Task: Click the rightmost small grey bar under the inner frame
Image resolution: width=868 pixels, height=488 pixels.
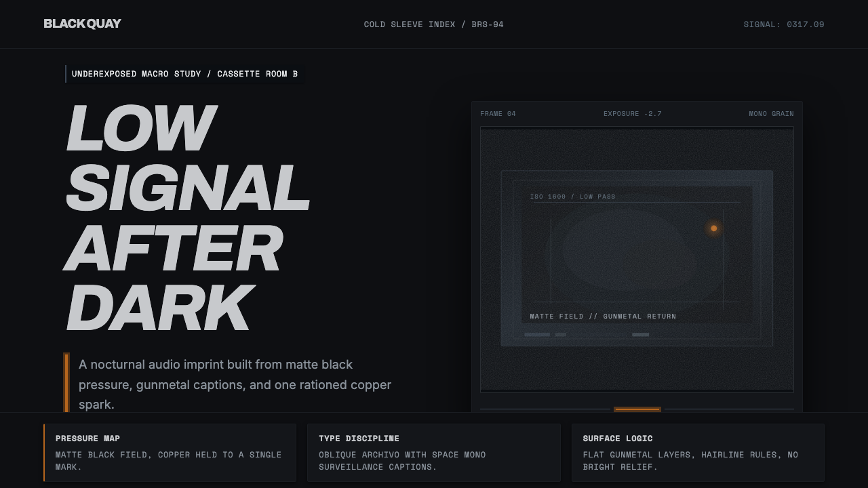Action: click(640, 334)
